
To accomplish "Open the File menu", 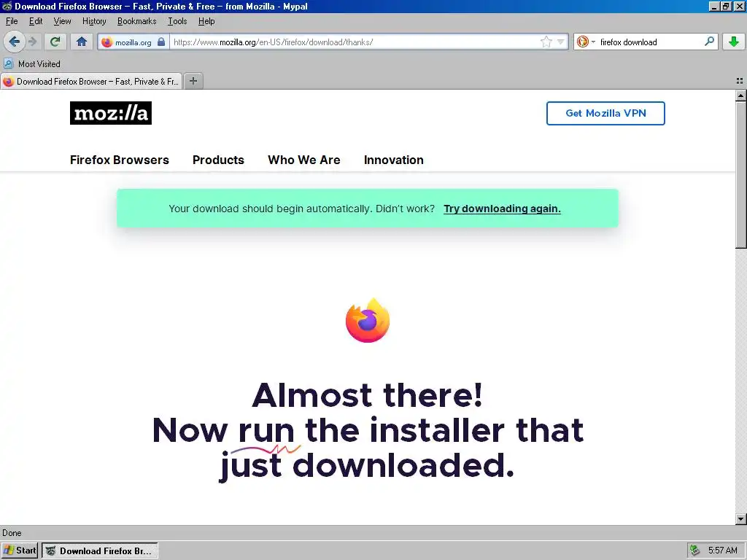I will 12,21.
